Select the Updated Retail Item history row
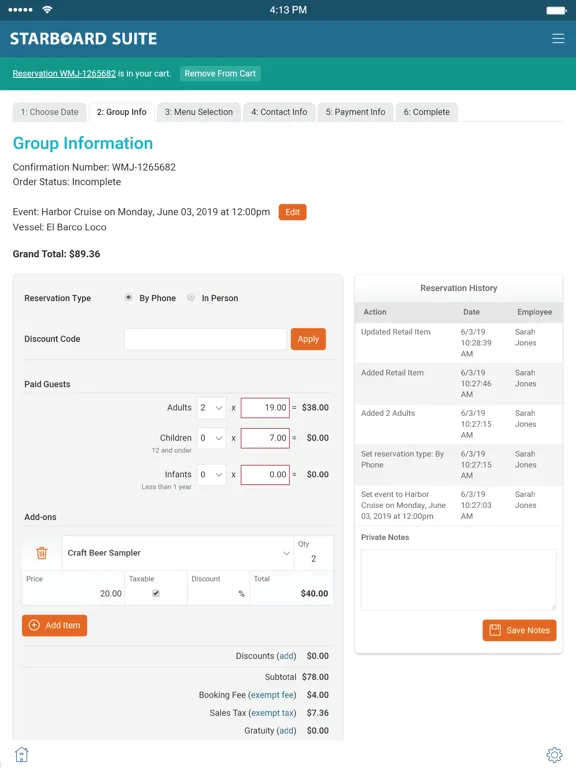 pyautogui.click(x=458, y=343)
